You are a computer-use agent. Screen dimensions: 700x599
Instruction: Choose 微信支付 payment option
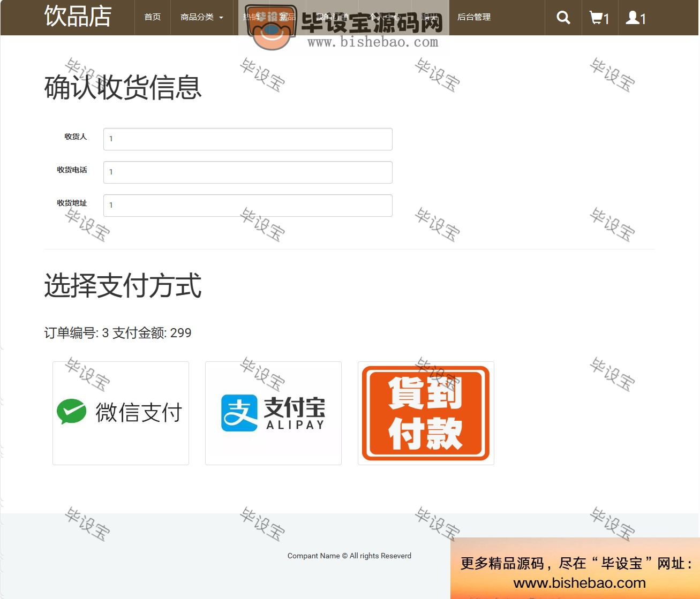[x=121, y=413]
